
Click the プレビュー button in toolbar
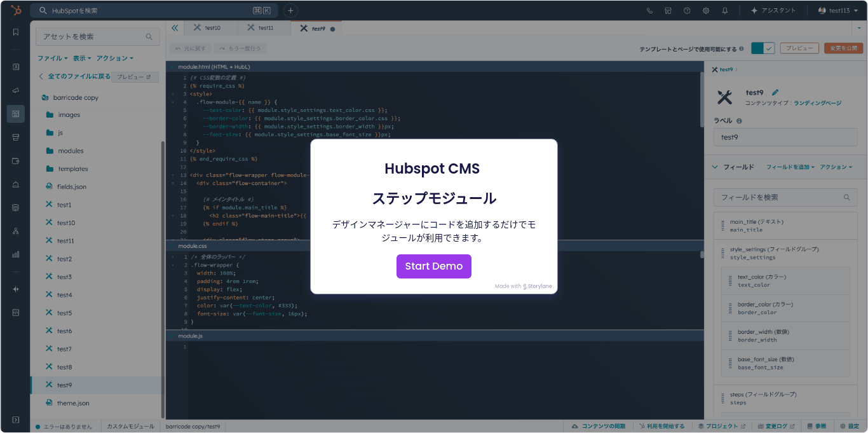799,48
